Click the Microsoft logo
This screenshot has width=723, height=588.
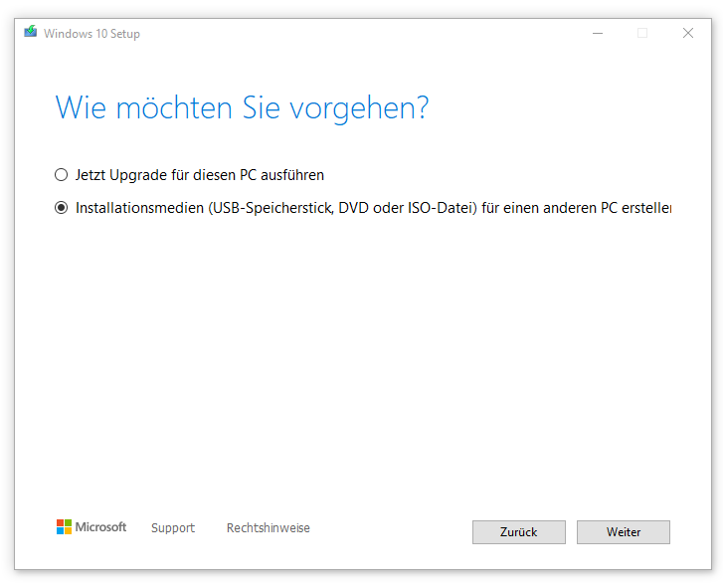pyautogui.click(x=91, y=526)
